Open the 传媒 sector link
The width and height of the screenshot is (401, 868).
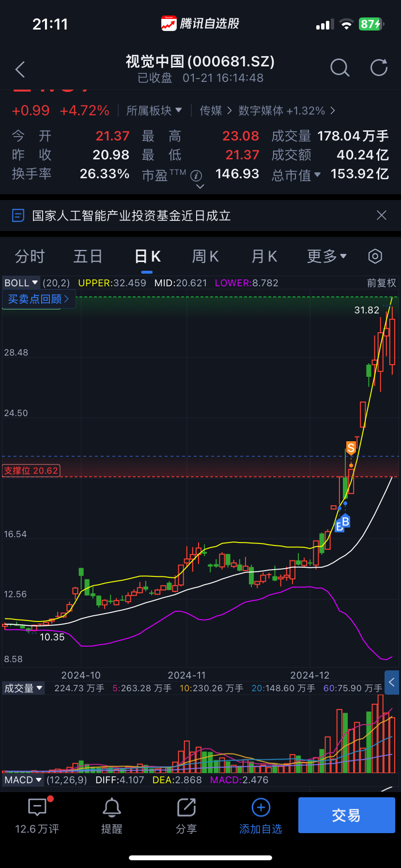coord(216,111)
